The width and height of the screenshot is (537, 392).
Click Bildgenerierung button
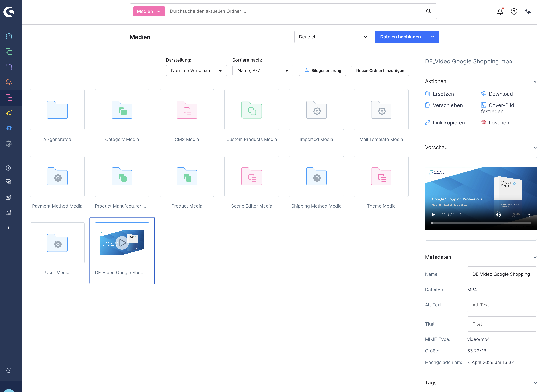322,70
